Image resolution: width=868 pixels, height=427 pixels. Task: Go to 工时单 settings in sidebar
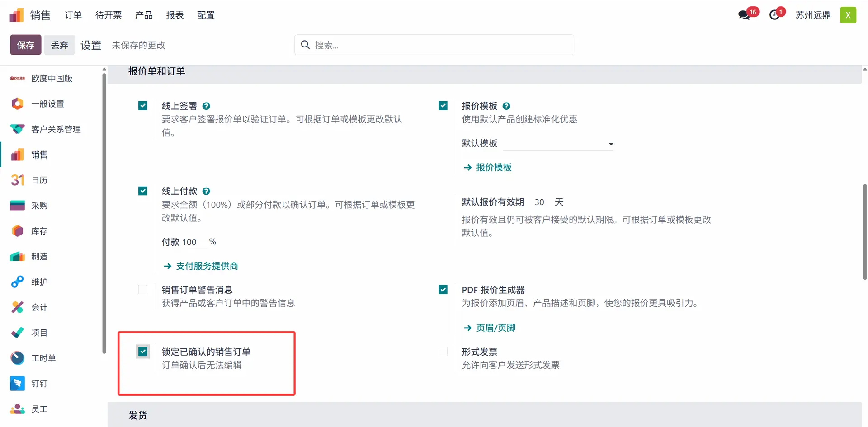click(x=43, y=358)
